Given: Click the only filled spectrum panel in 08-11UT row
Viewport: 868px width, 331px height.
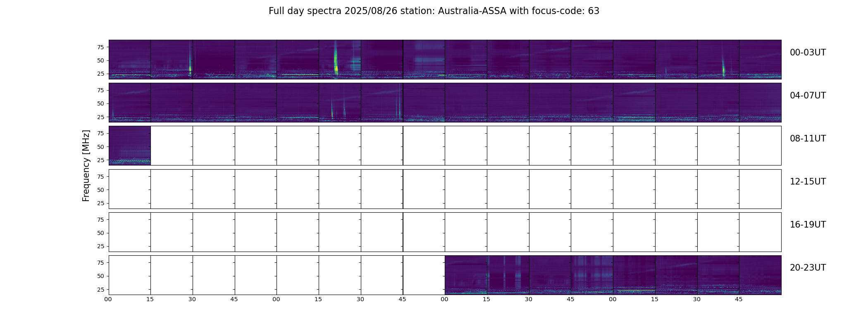Looking at the screenshot, I should (x=129, y=146).
